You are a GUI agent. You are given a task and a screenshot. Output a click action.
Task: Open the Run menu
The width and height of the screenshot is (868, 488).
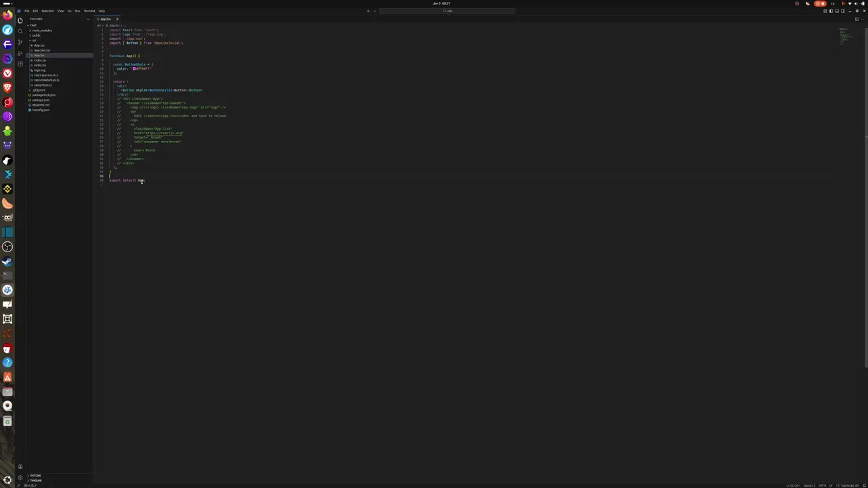pos(77,11)
